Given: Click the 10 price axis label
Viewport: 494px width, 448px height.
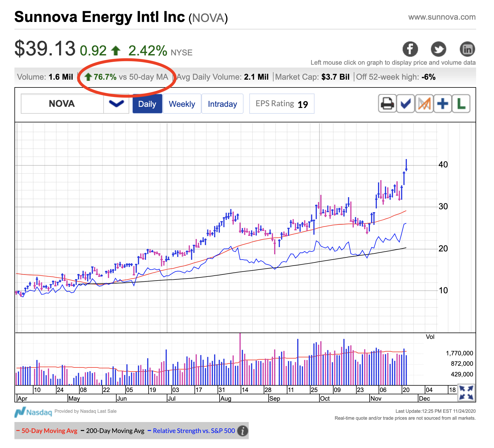Looking at the screenshot, I should [443, 290].
